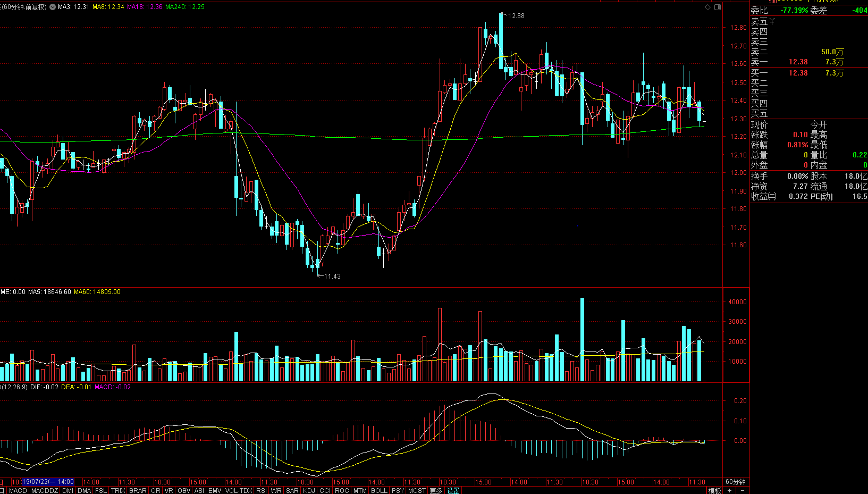Image resolution: width=868 pixels, height=494 pixels.
Task: Click the 收益(二) 0.372 value
Action: [x=798, y=196]
